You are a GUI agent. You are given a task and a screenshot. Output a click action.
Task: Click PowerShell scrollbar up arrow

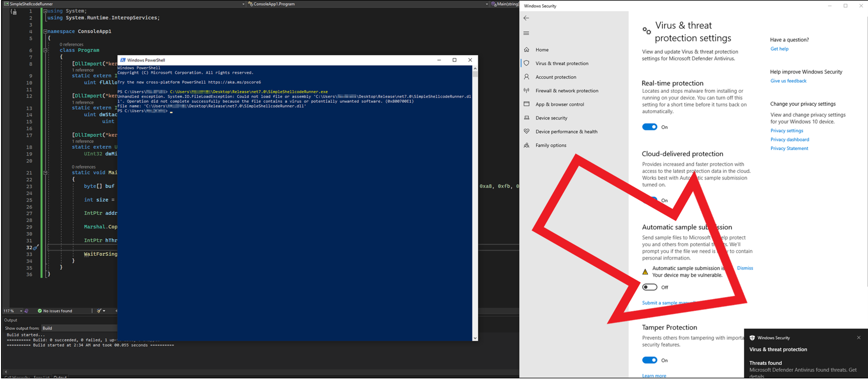(475, 68)
